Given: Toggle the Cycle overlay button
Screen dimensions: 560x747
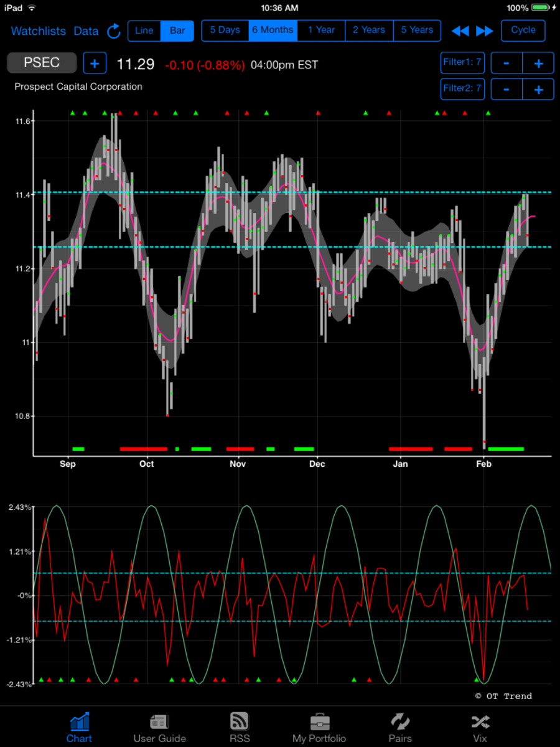Looking at the screenshot, I should click(523, 31).
